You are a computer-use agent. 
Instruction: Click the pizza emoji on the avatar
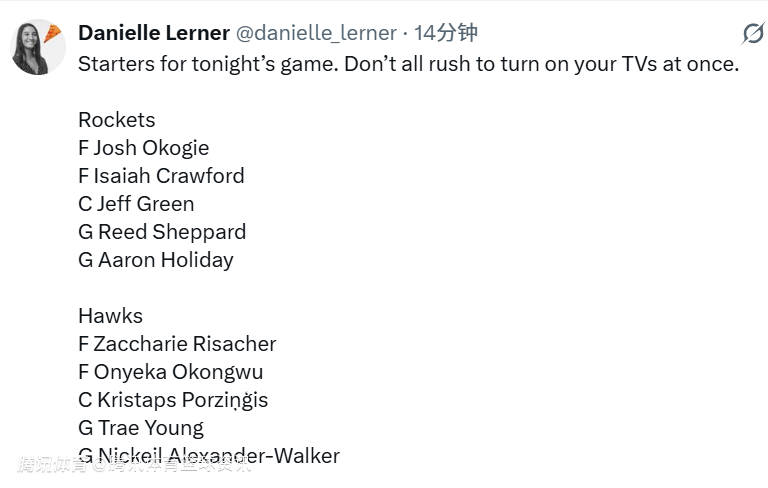(53, 32)
